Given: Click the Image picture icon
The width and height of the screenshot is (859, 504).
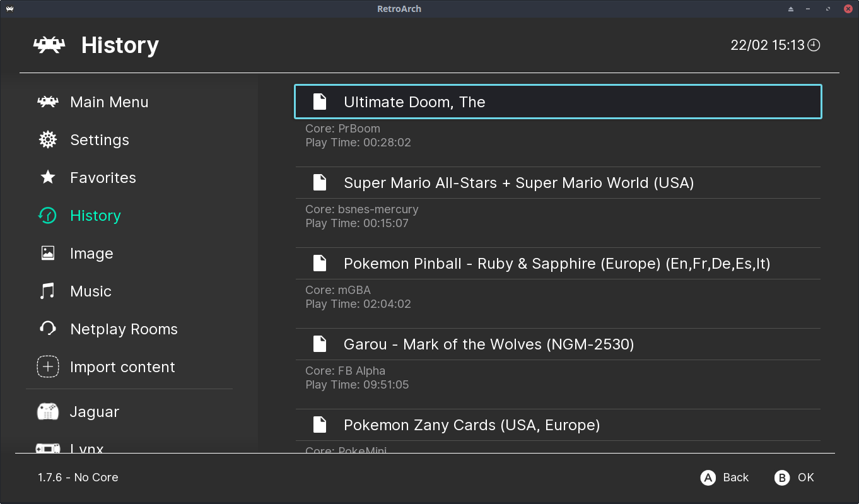Looking at the screenshot, I should [48, 254].
